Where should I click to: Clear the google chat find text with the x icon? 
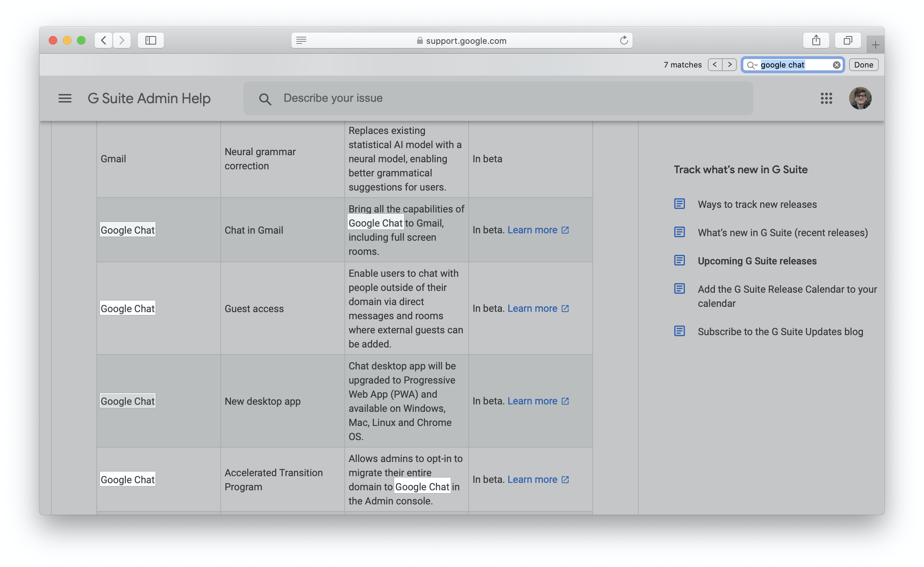pos(836,65)
